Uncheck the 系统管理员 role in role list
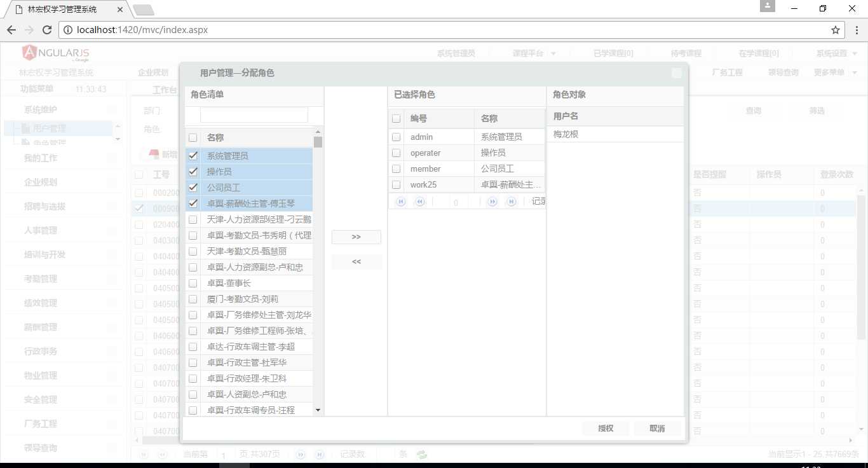Viewport: 868px width, 468px height. (x=193, y=155)
